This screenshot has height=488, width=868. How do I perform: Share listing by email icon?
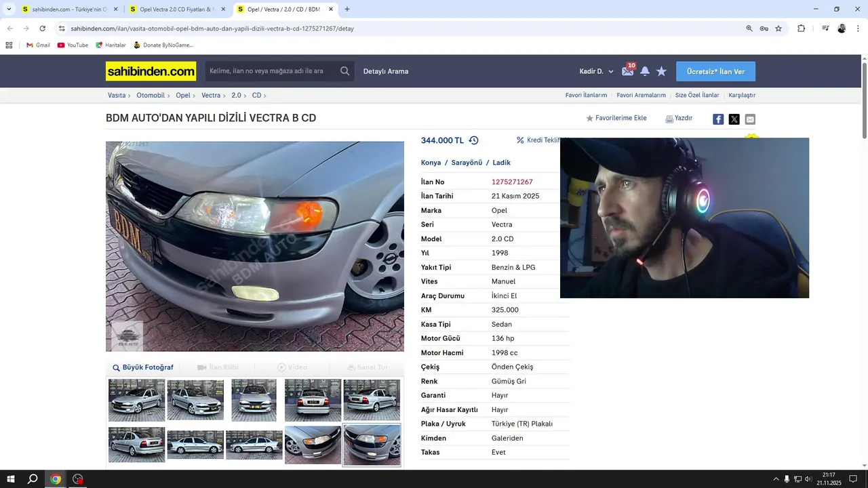(x=750, y=119)
